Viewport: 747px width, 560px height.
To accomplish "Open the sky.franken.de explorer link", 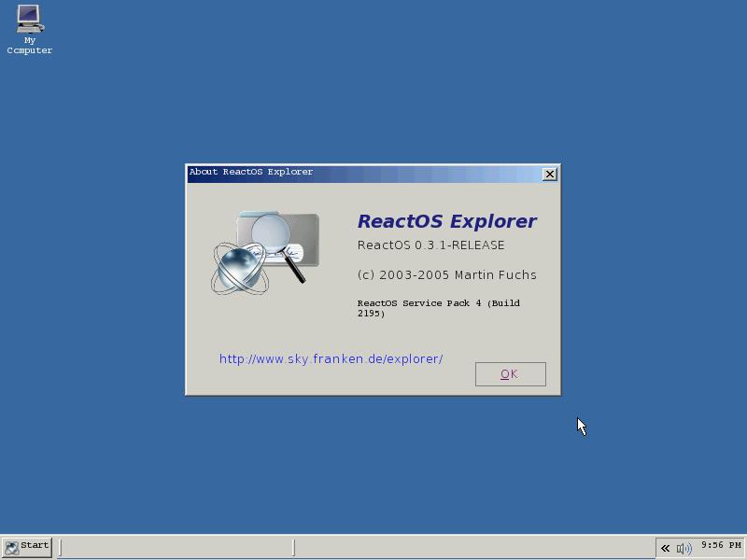I will (x=331, y=359).
